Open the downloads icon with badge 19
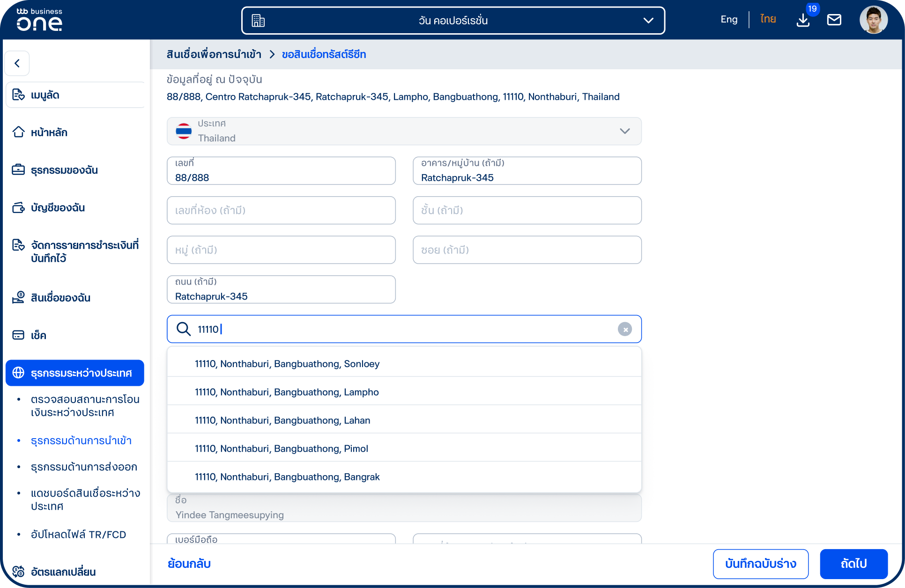Image resolution: width=905 pixels, height=588 pixels. [803, 20]
